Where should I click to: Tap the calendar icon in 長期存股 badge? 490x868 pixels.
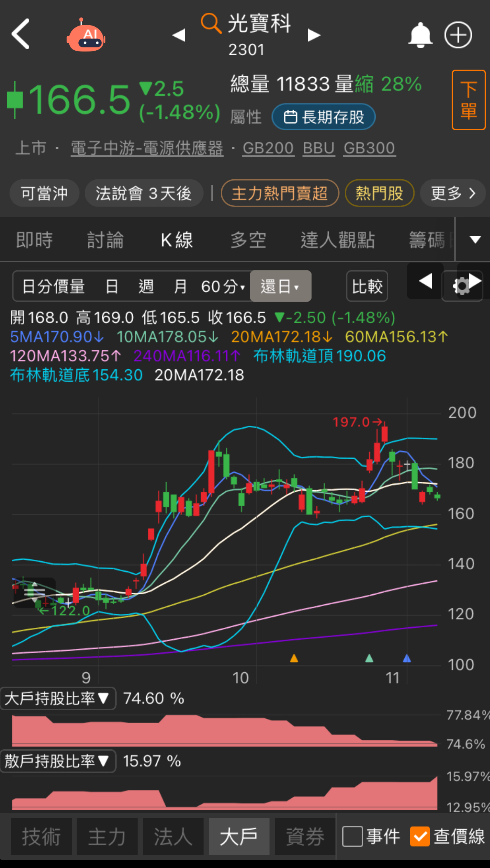click(291, 117)
